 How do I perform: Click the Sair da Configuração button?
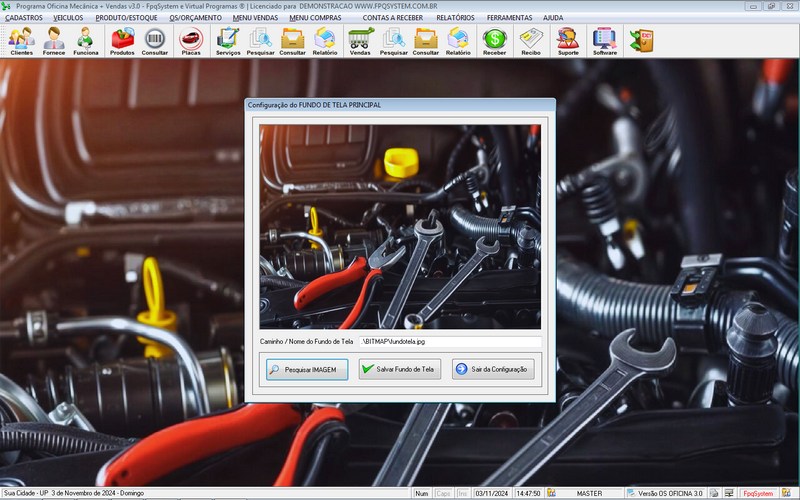click(493, 369)
